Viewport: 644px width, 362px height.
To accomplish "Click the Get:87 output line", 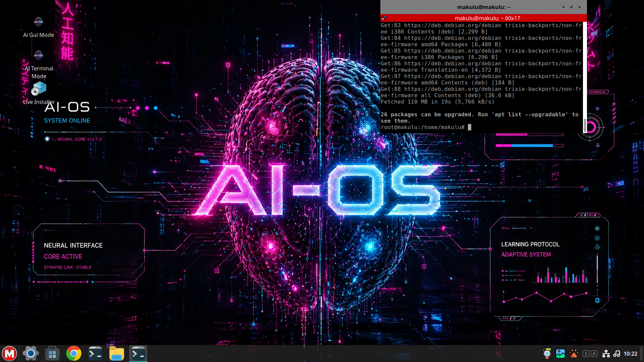I will tap(481, 79).
